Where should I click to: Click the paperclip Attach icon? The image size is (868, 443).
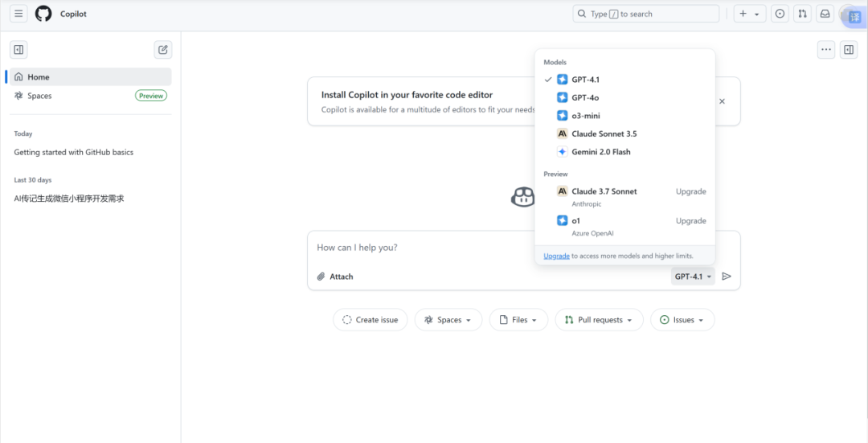[321, 277]
